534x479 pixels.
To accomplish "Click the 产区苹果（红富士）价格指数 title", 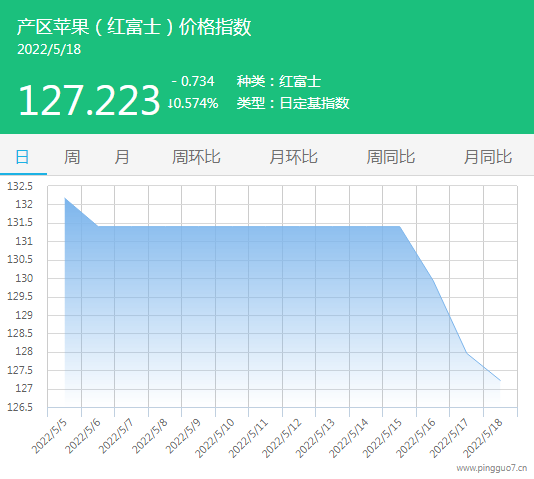I will 134,27.
